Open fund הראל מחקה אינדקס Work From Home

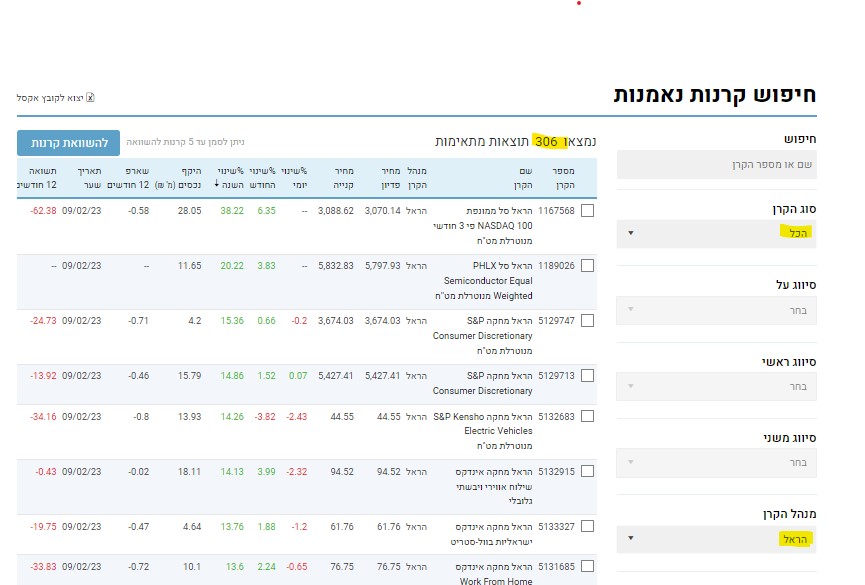click(494, 574)
